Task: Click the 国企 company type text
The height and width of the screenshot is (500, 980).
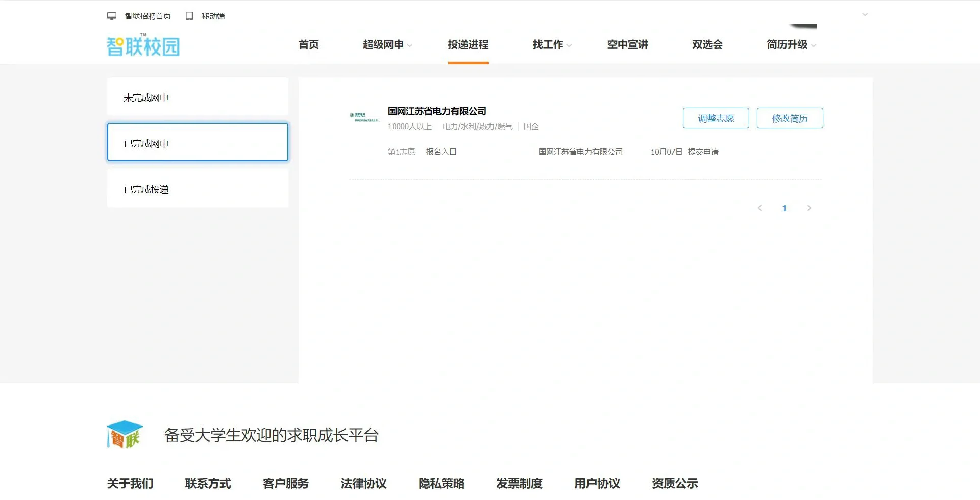Action: 531,127
